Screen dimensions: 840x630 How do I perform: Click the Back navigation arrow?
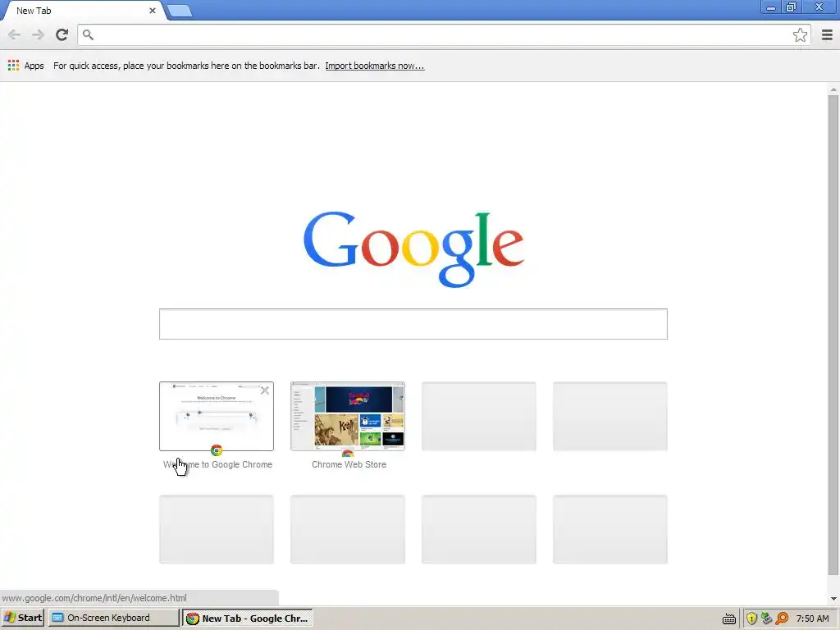15,34
